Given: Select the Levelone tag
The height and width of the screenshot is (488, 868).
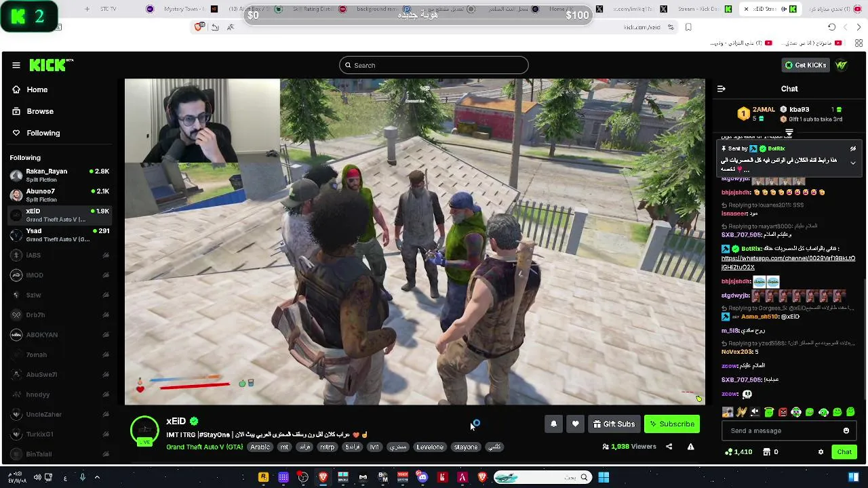Looking at the screenshot, I should 430,447.
